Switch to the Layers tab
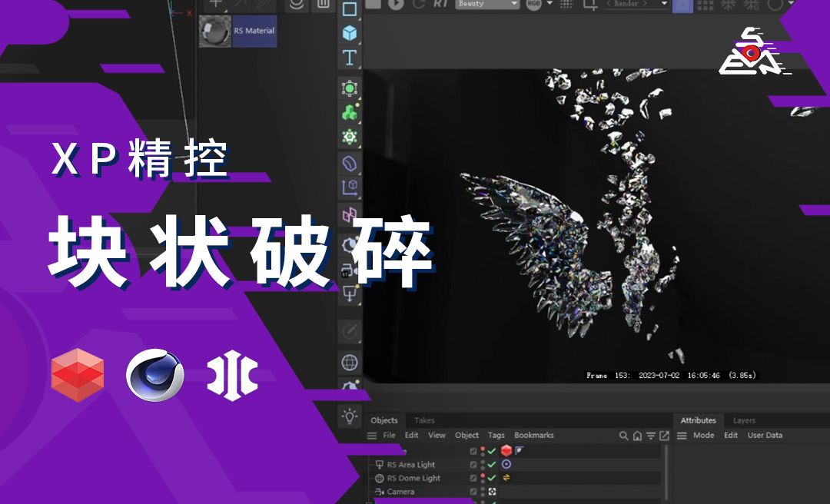 click(743, 420)
